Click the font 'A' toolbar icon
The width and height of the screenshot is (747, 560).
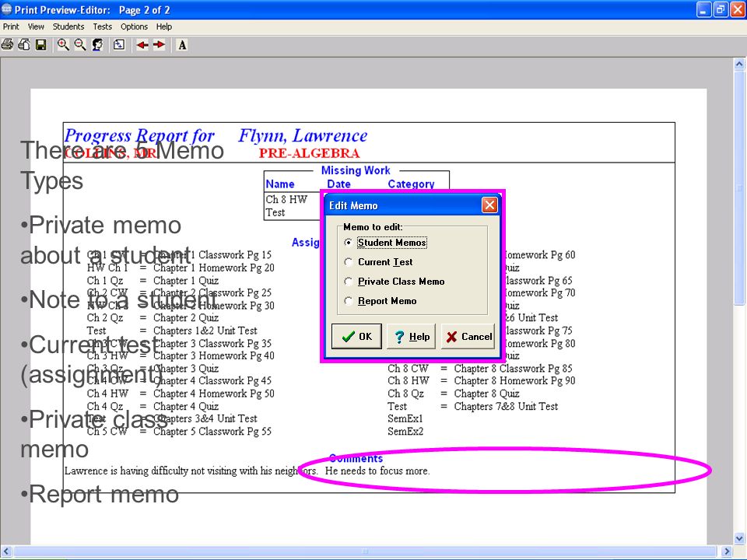coord(181,45)
